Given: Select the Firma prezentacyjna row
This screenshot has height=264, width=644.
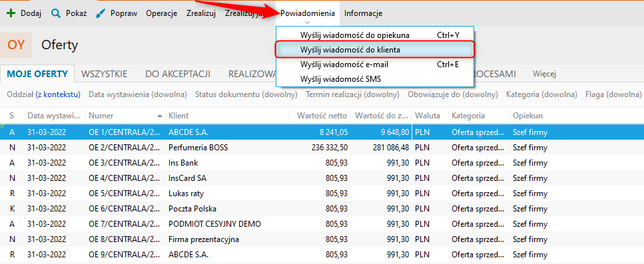Looking at the screenshot, I should tap(322, 239).
